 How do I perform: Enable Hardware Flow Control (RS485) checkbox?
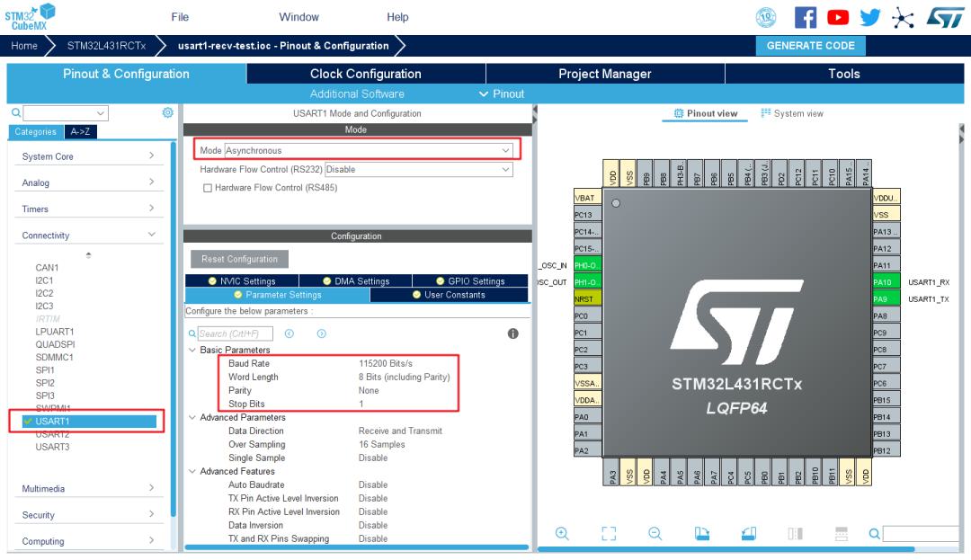[x=208, y=188]
